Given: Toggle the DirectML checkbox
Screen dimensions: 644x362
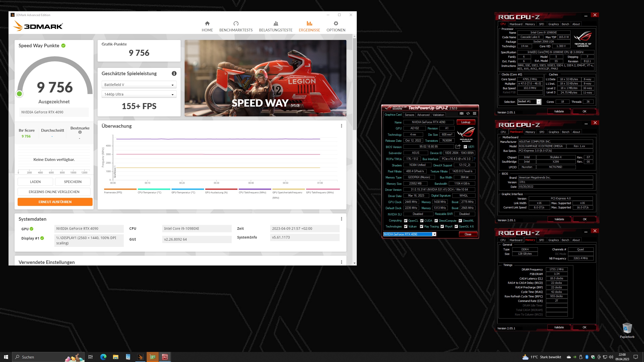Looking at the screenshot, I should click(x=460, y=221).
